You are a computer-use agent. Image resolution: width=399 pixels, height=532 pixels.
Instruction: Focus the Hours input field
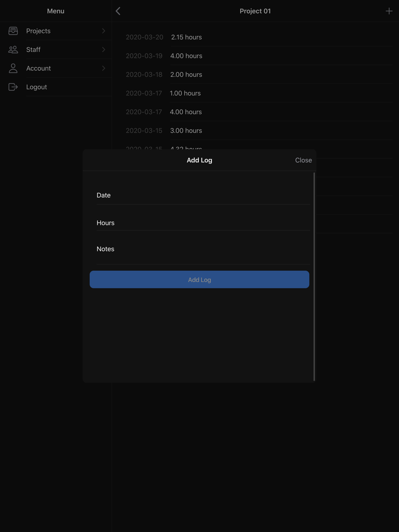pyautogui.click(x=203, y=223)
